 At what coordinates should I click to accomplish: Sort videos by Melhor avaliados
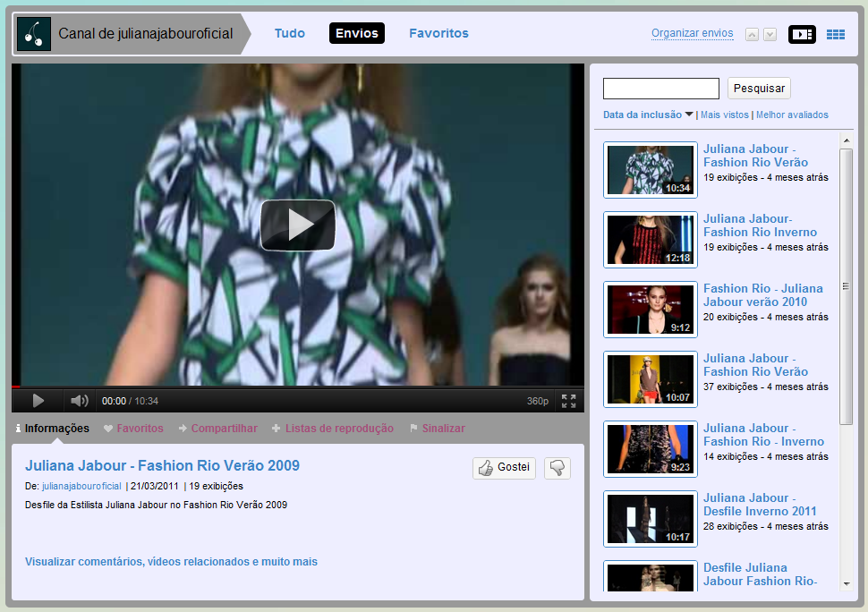[792, 115]
